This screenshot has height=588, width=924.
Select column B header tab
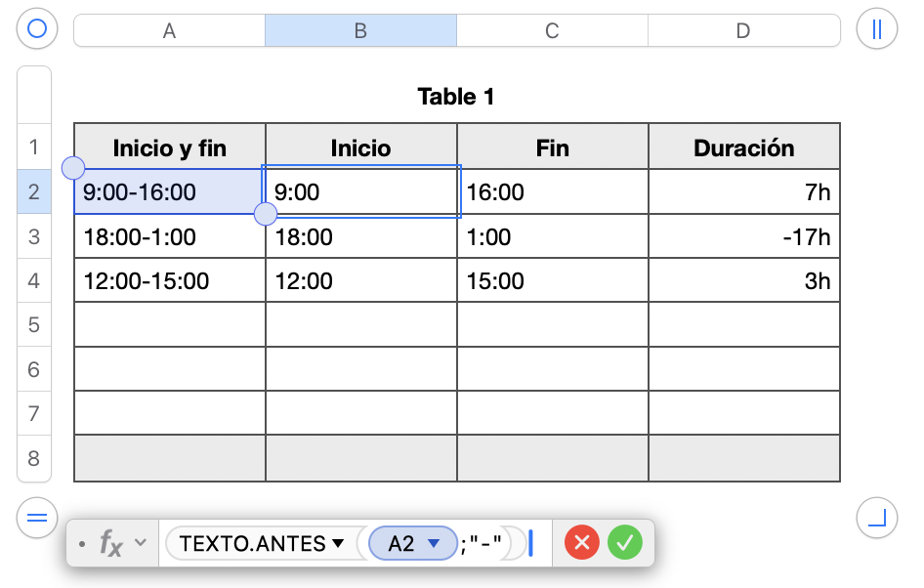[360, 30]
